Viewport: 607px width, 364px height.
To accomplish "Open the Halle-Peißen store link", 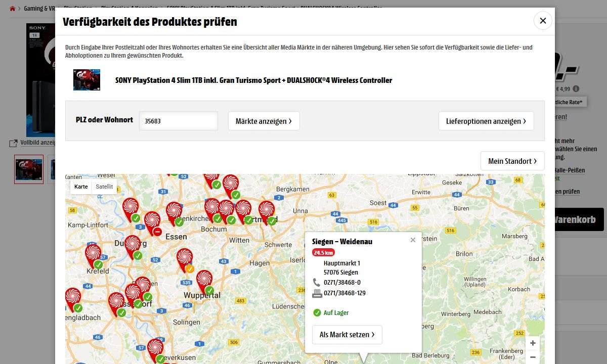I will [570, 170].
